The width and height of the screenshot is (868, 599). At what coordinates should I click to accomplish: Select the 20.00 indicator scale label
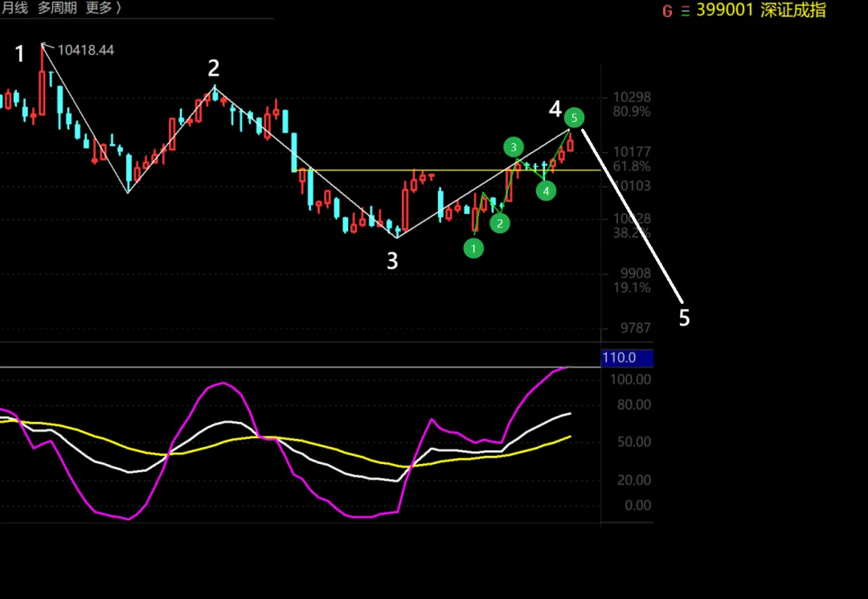pos(634,480)
